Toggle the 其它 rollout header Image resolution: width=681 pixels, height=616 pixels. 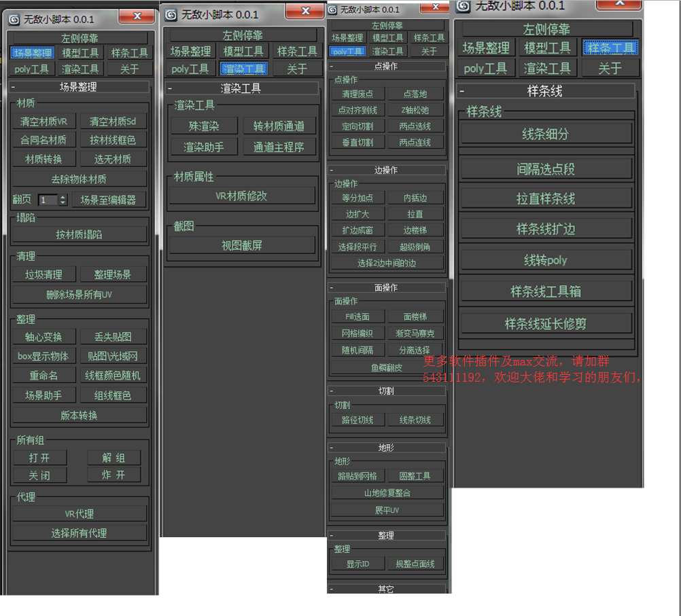[387, 589]
